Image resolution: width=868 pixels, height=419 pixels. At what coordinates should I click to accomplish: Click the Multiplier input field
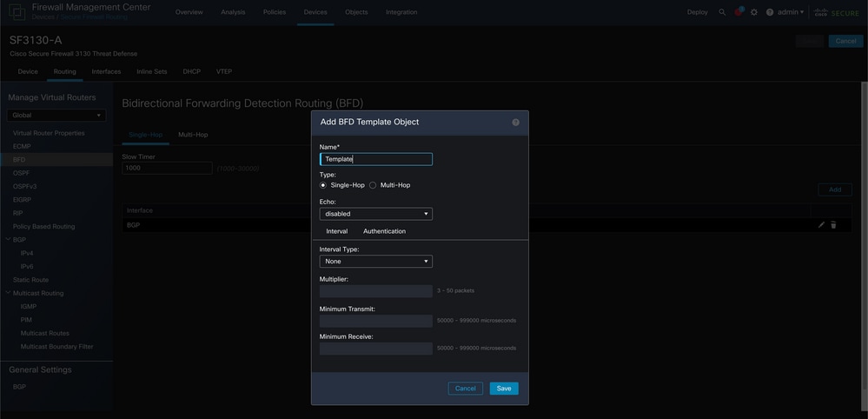click(x=376, y=291)
